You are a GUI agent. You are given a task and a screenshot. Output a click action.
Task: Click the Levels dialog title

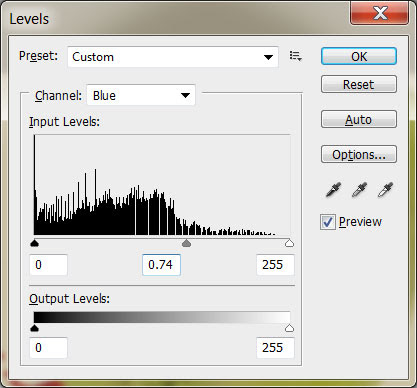click(29, 19)
